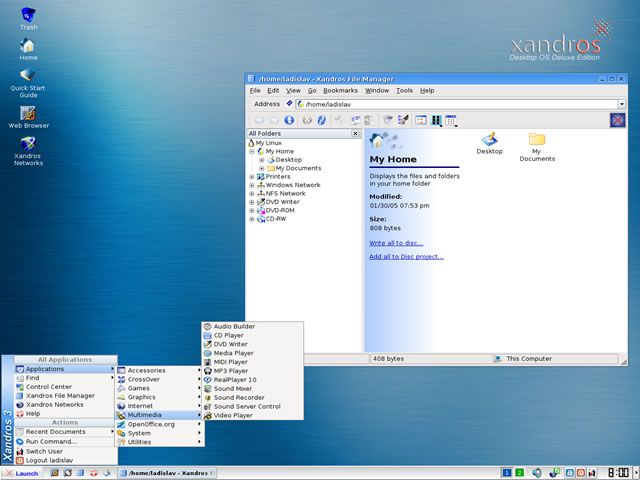Click the 'Write all to disc...' link
This screenshot has height=480, width=640.
pyautogui.click(x=396, y=243)
